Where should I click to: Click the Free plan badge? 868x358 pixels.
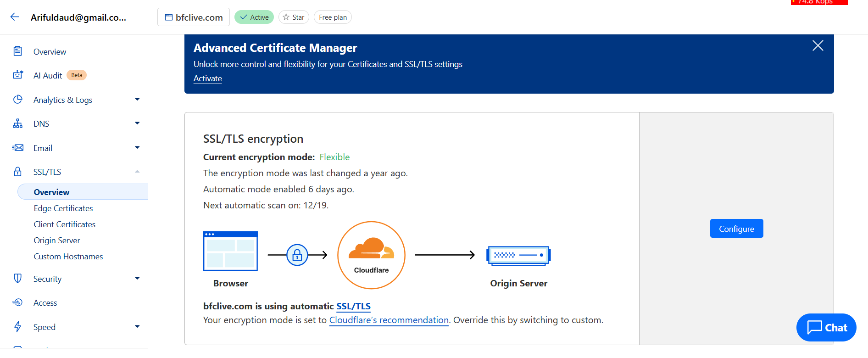tap(333, 17)
